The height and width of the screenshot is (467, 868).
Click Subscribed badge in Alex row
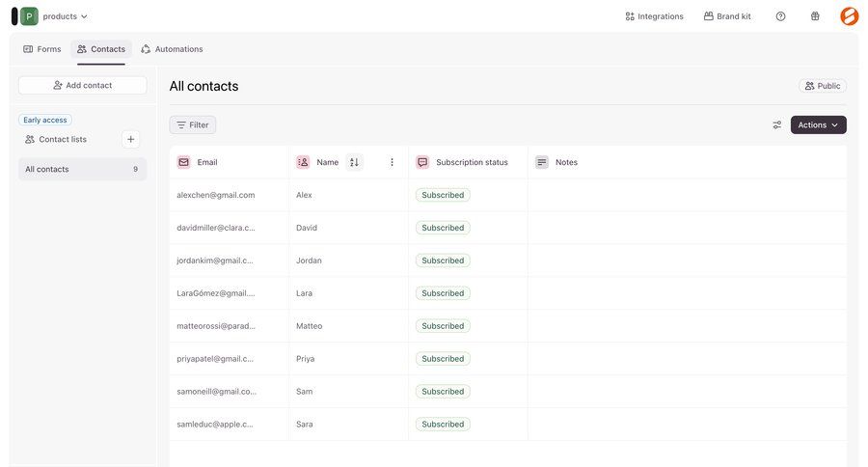click(443, 195)
